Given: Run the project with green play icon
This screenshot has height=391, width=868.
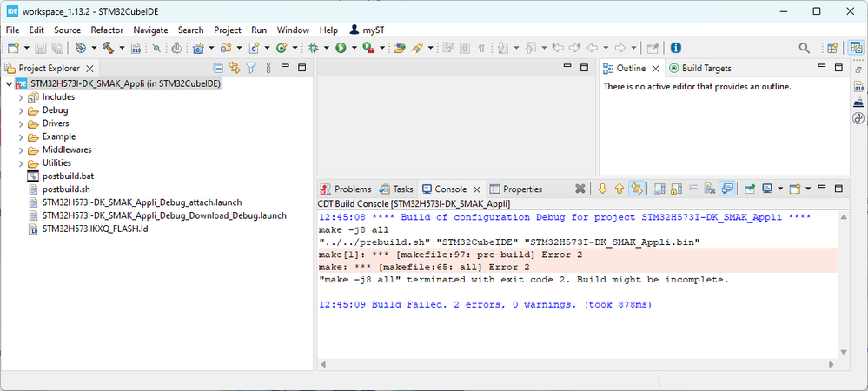Looking at the screenshot, I should tap(341, 49).
